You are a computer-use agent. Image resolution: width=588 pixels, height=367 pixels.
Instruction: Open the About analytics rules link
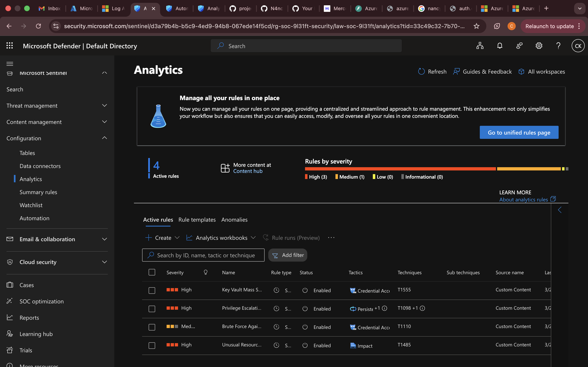524,200
